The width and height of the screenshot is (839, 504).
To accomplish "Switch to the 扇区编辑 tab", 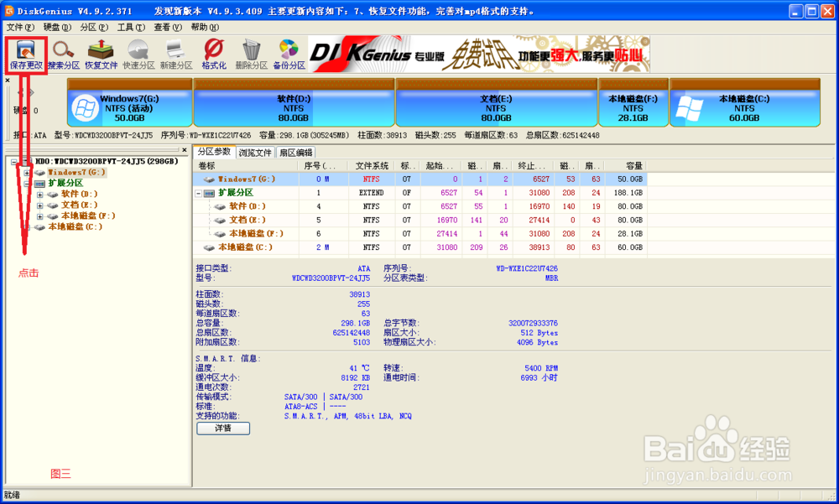I will 295,153.
